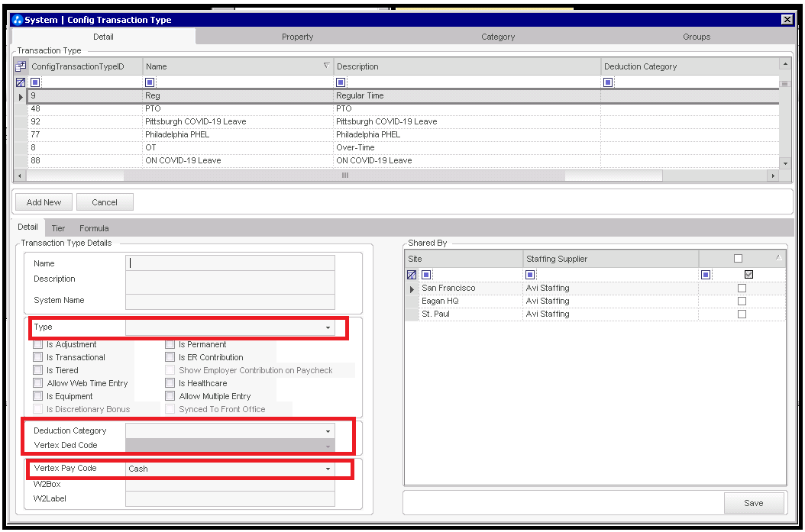Viewport: 805px width, 532px height.
Task: Click the row indicator arrow for San Francisco
Action: point(412,289)
